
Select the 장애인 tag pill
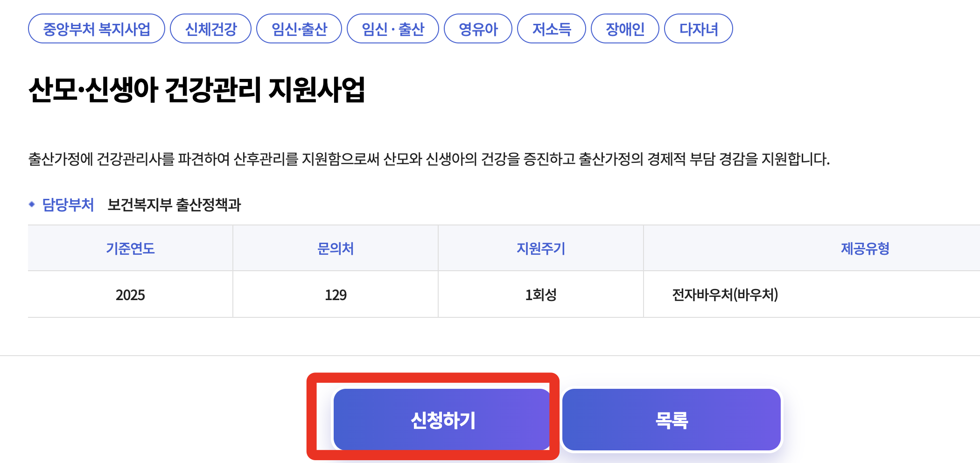coord(625,28)
